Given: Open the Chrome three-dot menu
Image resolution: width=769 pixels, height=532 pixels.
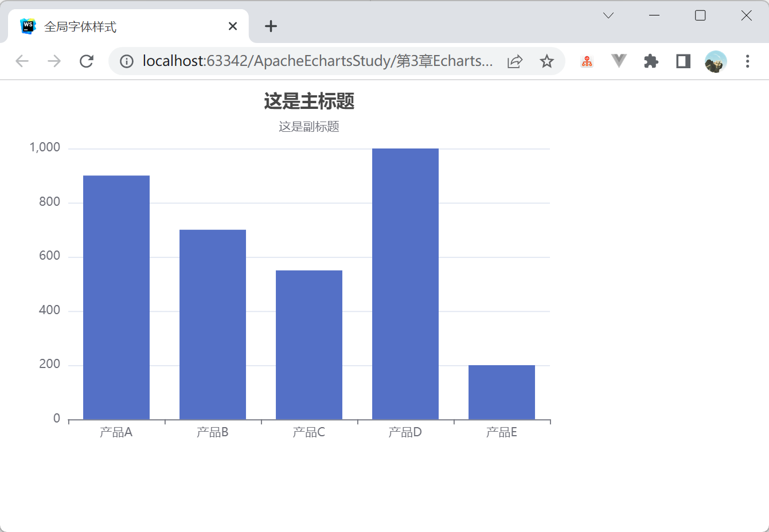Looking at the screenshot, I should [747, 61].
